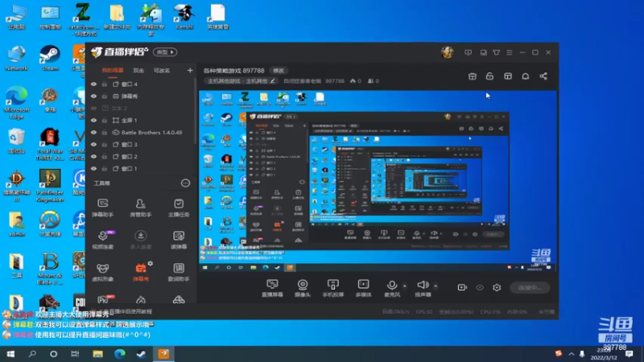Toggle the preview eye icon near settings
The height and width of the screenshot is (362, 644).
[479, 287]
